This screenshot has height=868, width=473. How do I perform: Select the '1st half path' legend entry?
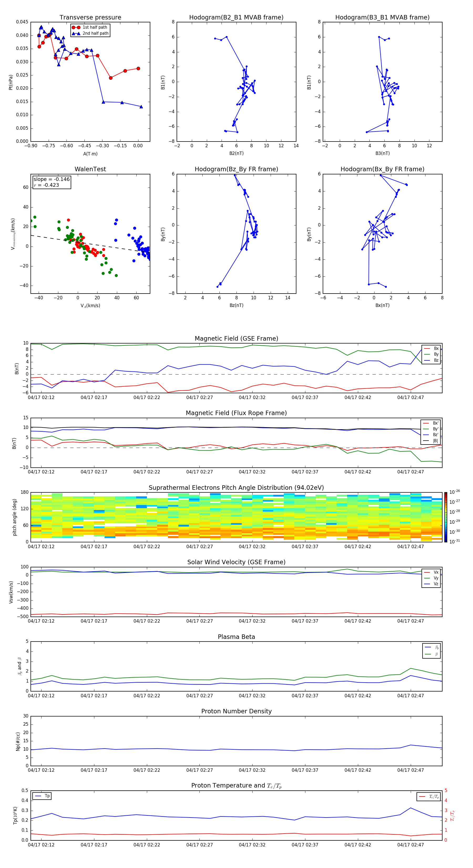(90, 27)
